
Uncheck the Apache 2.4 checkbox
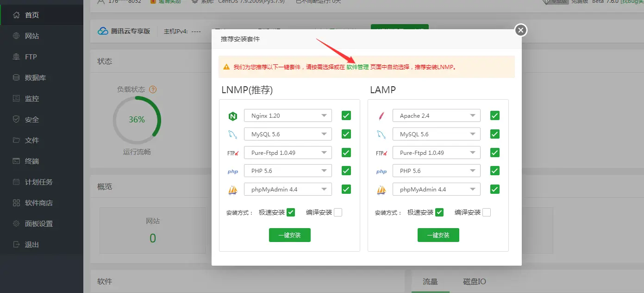tap(495, 115)
